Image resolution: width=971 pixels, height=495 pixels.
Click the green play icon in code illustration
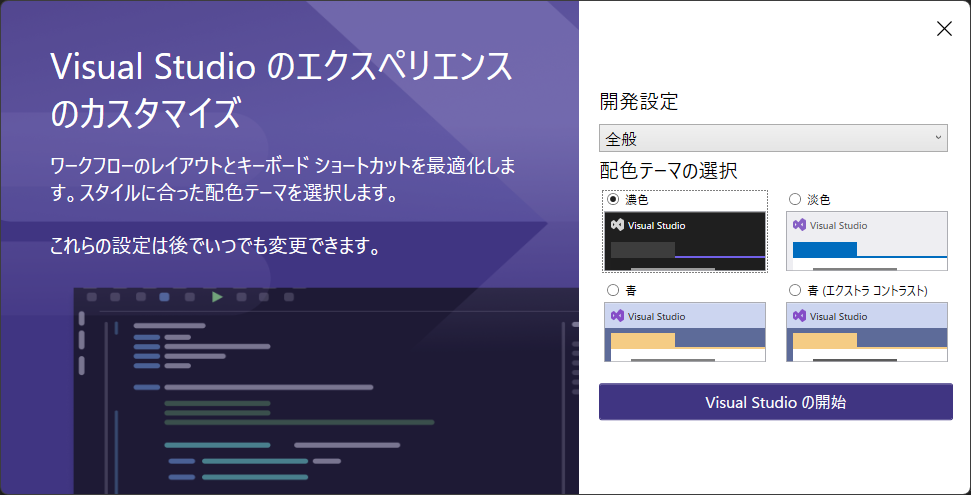(x=217, y=297)
